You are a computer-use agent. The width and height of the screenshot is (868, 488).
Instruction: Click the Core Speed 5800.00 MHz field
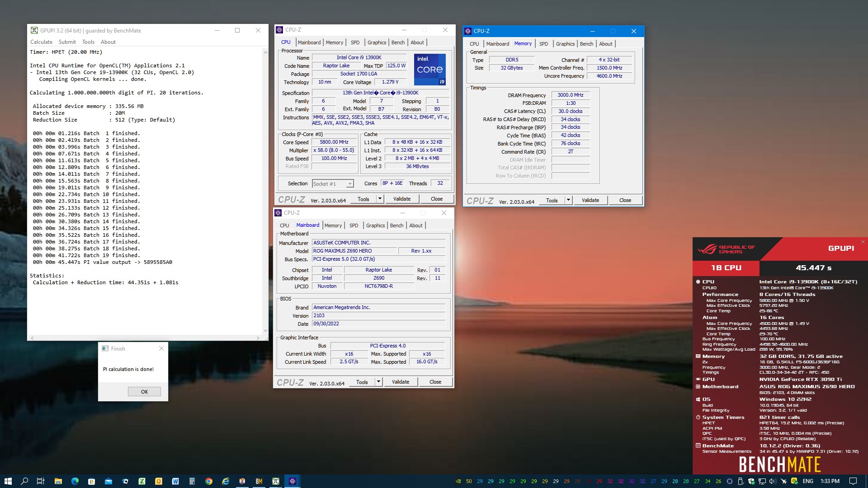334,142
